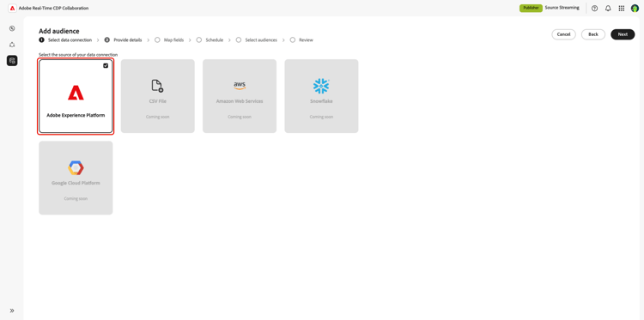Click the Next button
The width and height of the screenshot is (644, 320).
(x=623, y=34)
